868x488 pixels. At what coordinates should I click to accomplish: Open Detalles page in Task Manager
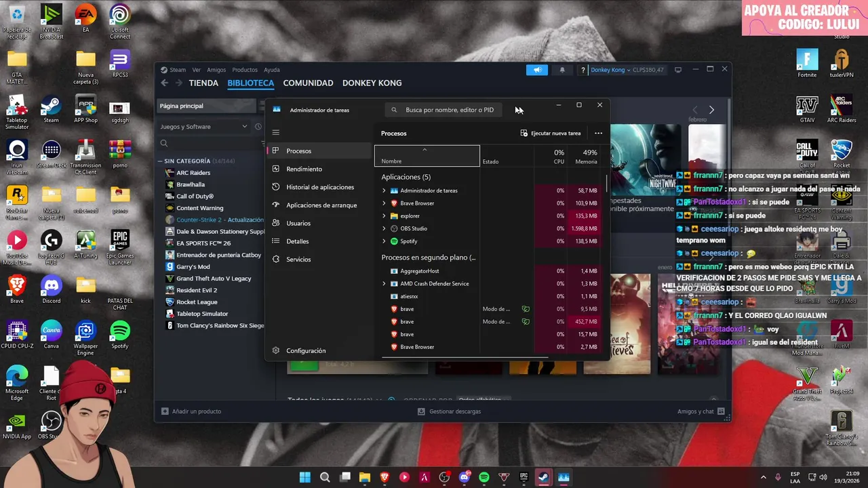pos(298,241)
